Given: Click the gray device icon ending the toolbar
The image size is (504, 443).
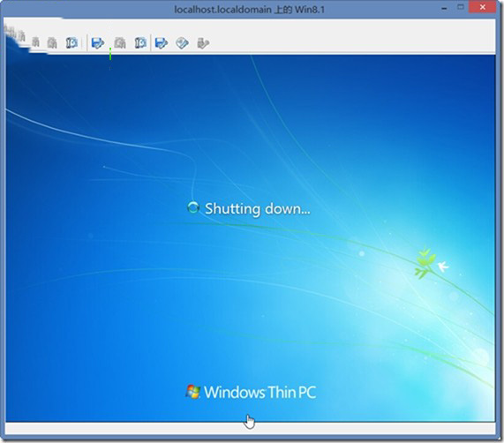Looking at the screenshot, I should [x=203, y=43].
